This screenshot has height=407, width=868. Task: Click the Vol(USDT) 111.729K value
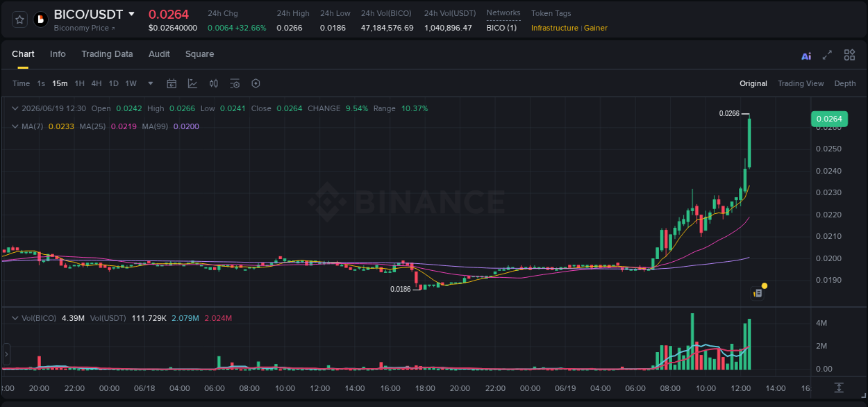(149, 318)
